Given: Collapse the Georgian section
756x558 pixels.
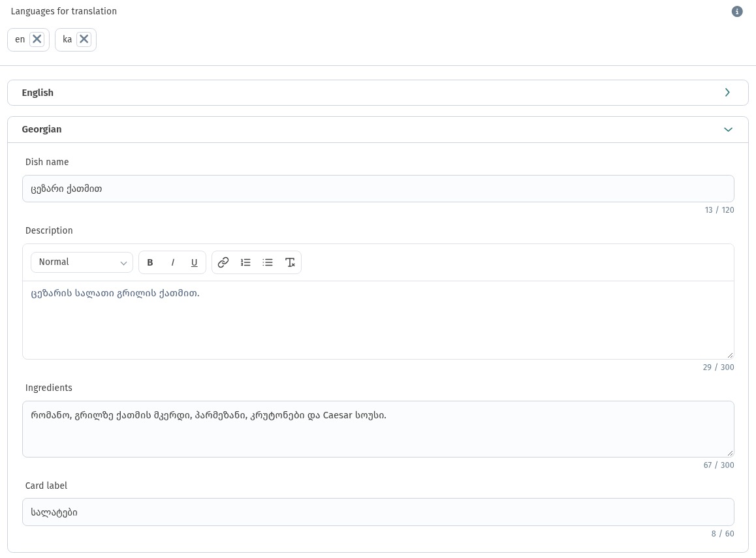Looking at the screenshot, I should 378,129.
